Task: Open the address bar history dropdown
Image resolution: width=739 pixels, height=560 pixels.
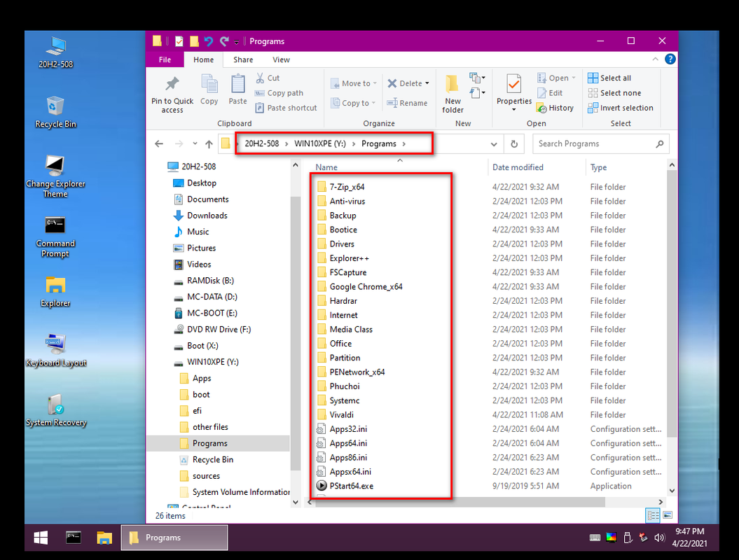Action: [493, 144]
